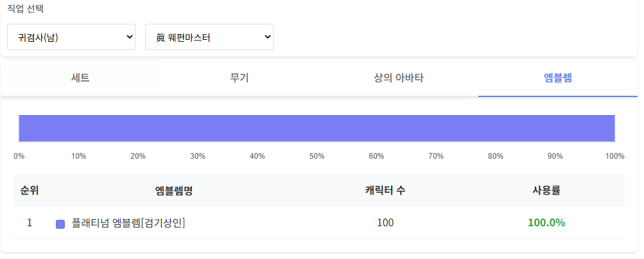Click the 50% axis label
This screenshot has width=644, height=259.
[317, 156]
